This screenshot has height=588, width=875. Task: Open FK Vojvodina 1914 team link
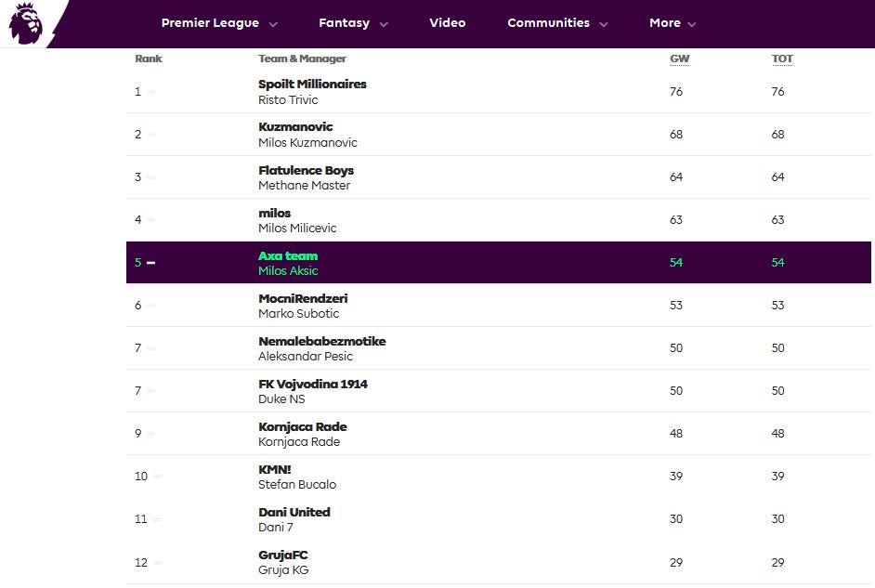tap(312, 384)
